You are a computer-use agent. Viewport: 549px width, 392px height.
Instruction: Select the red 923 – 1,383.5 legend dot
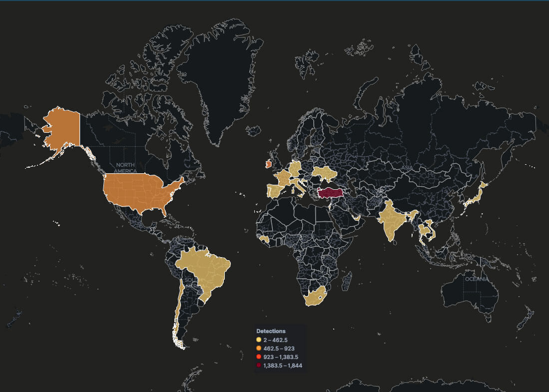[259, 357]
